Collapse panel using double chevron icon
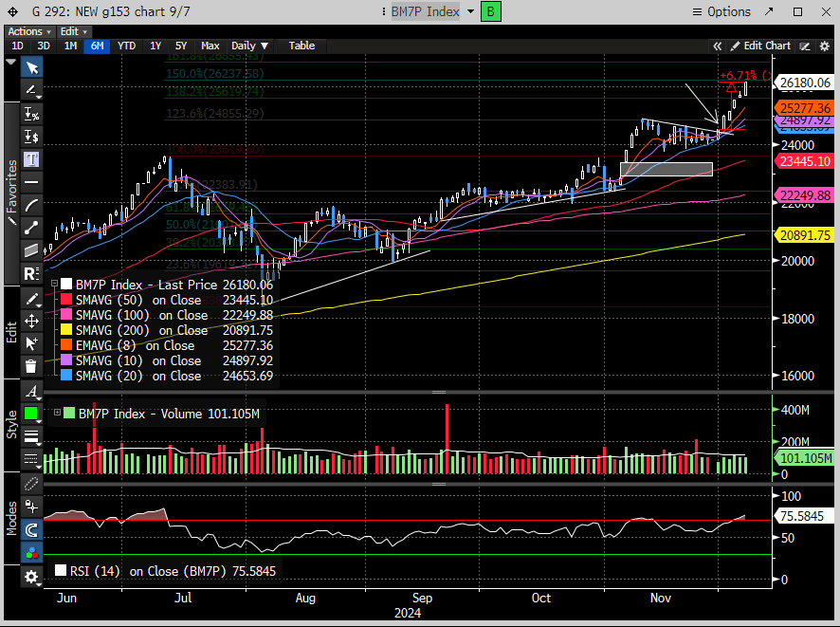Viewport: 840px width, 627px height. click(x=718, y=46)
